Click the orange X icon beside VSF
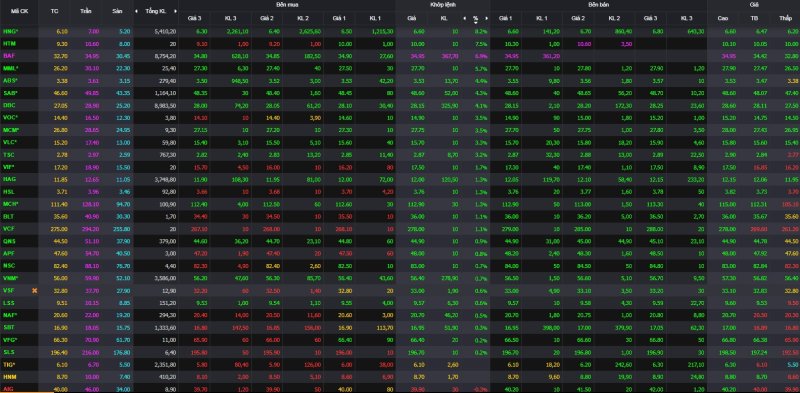800x393 pixels. [x=35, y=290]
